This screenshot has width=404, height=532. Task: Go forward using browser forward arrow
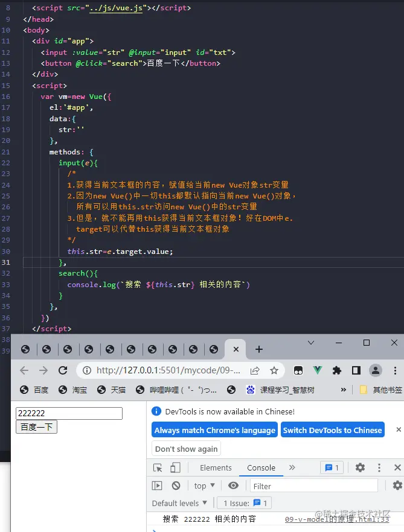click(43, 370)
